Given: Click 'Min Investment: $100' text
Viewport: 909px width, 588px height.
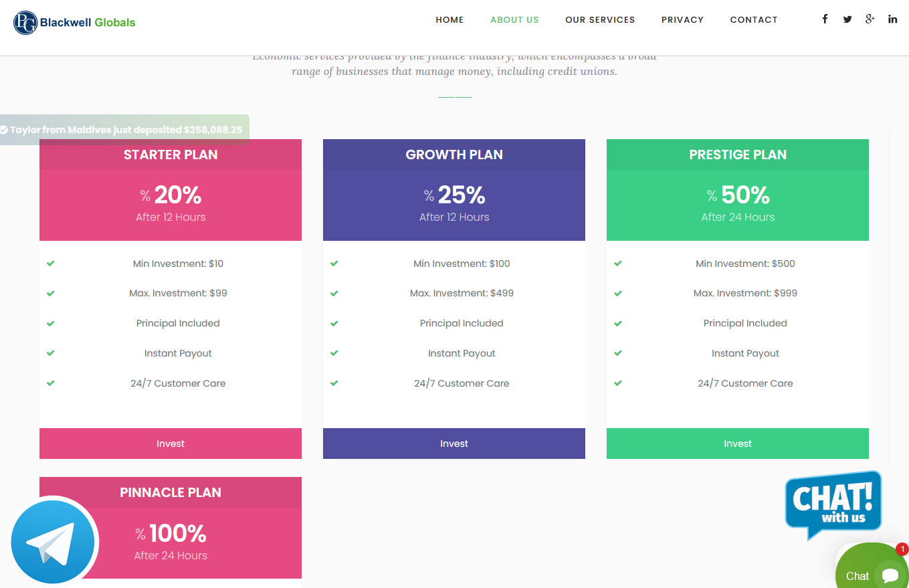Looking at the screenshot, I should [x=462, y=264].
